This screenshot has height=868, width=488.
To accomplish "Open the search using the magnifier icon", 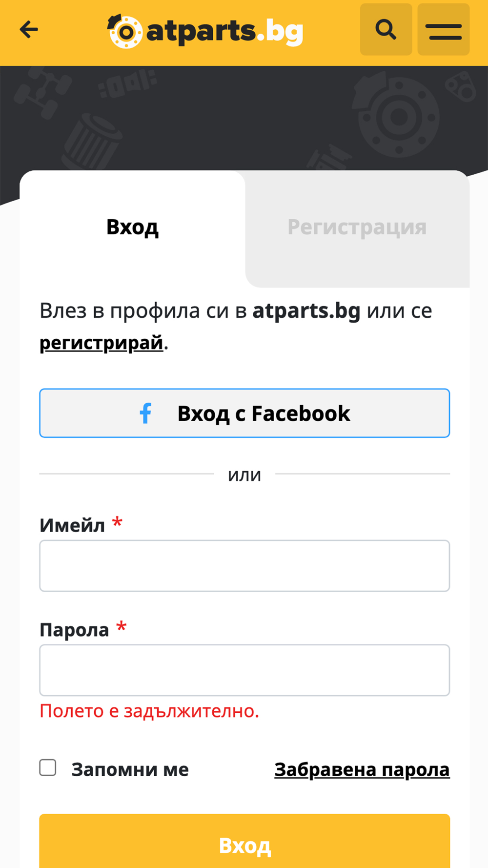I will point(386,30).
